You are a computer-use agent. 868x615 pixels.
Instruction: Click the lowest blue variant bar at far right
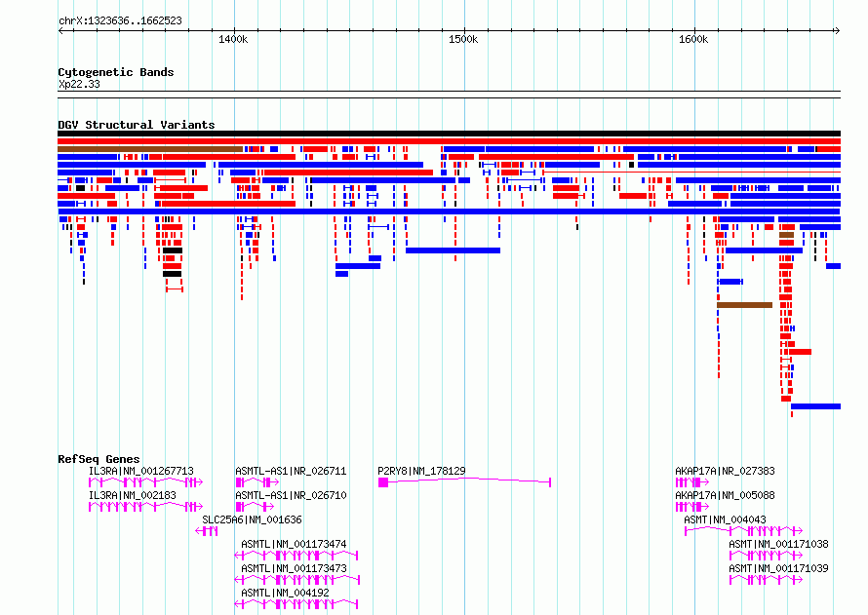815,406
